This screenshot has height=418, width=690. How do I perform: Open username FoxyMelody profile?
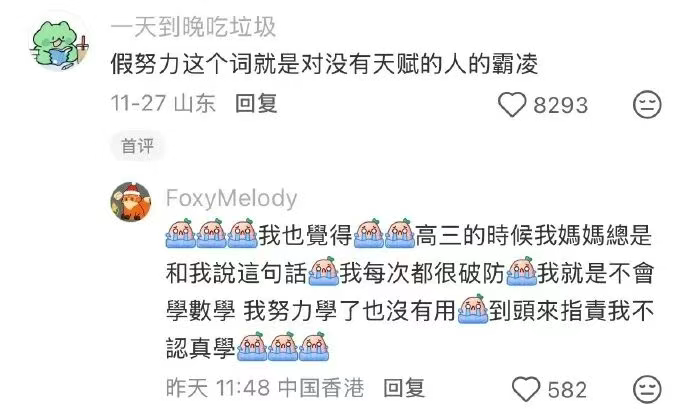231,198
